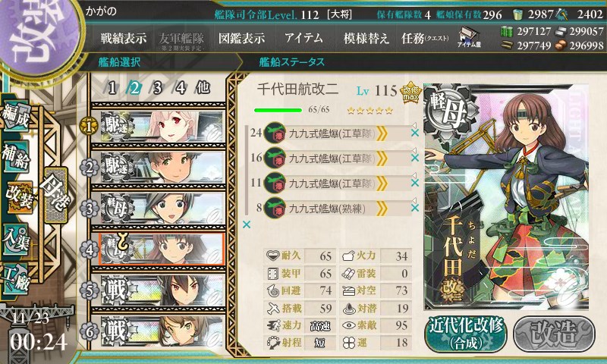Click the green HP bar 65/65
This screenshot has height=364, width=607.
click(x=278, y=110)
